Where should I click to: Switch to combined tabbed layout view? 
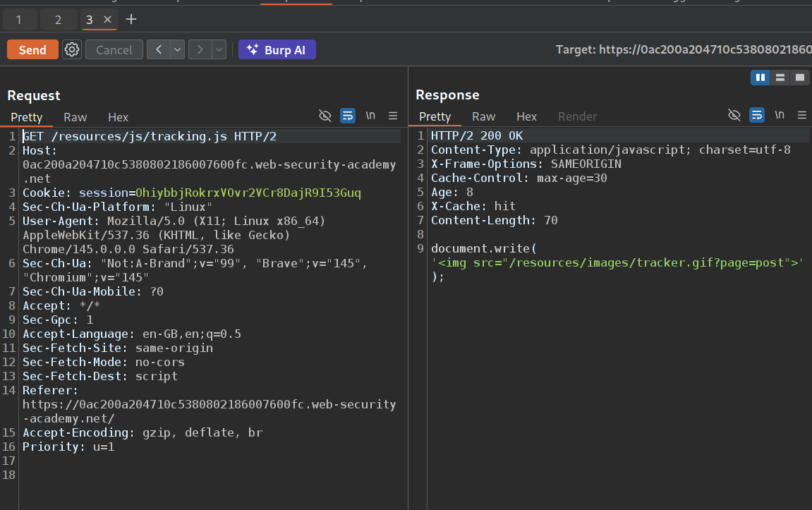pos(799,78)
